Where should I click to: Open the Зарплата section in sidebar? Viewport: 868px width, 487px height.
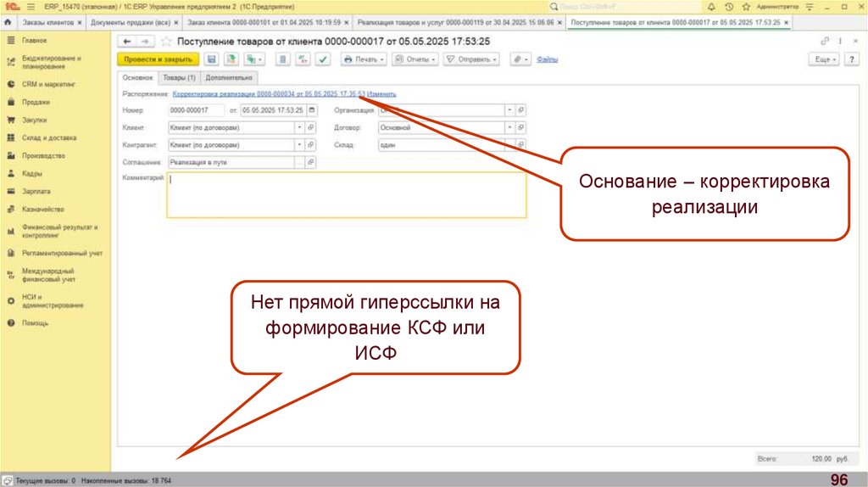36,191
